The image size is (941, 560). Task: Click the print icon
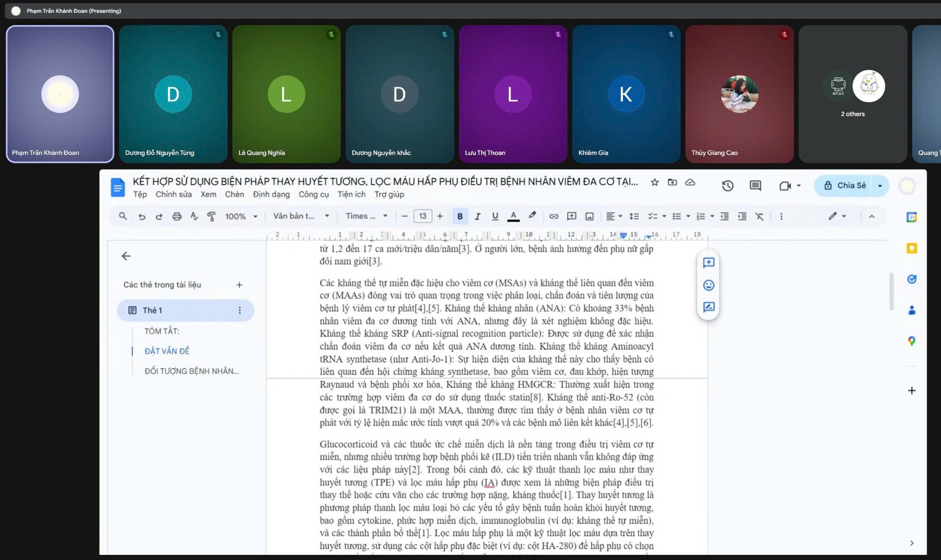(x=177, y=216)
